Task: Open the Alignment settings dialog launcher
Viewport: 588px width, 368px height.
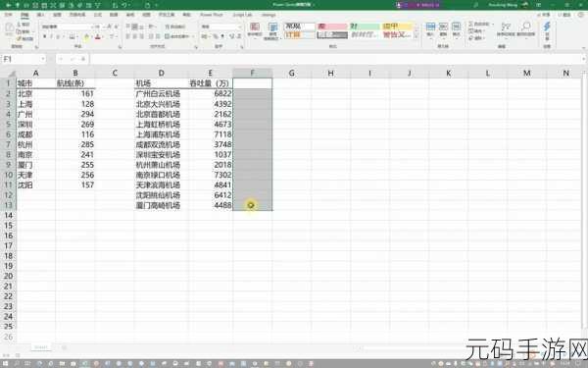Action: pos(196,47)
